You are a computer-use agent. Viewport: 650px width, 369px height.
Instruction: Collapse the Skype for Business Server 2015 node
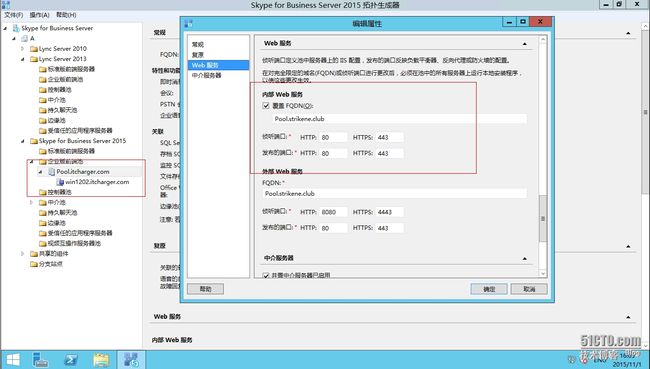pyautogui.click(x=23, y=141)
